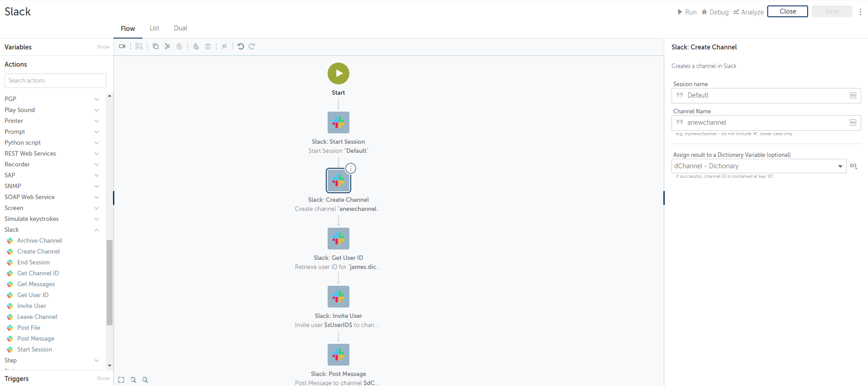Open the more options menu in top-right corner
Viewport: 868px width, 386px height.
(860, 12)
